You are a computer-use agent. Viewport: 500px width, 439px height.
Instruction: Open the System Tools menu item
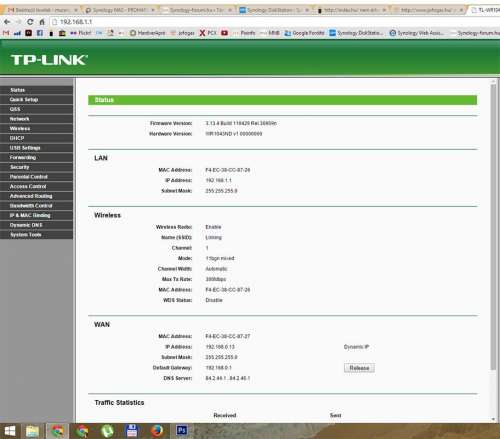click(37, 235)
